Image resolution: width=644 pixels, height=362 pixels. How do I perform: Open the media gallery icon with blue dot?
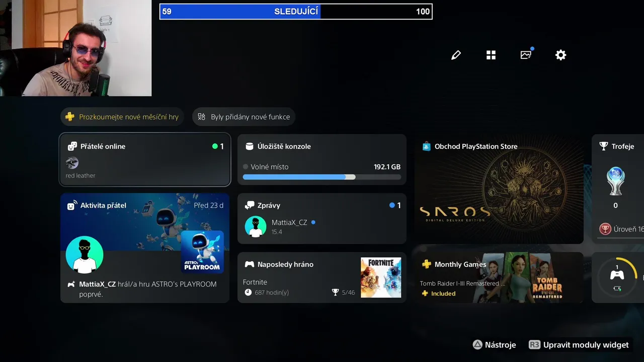tap(526, 54)
